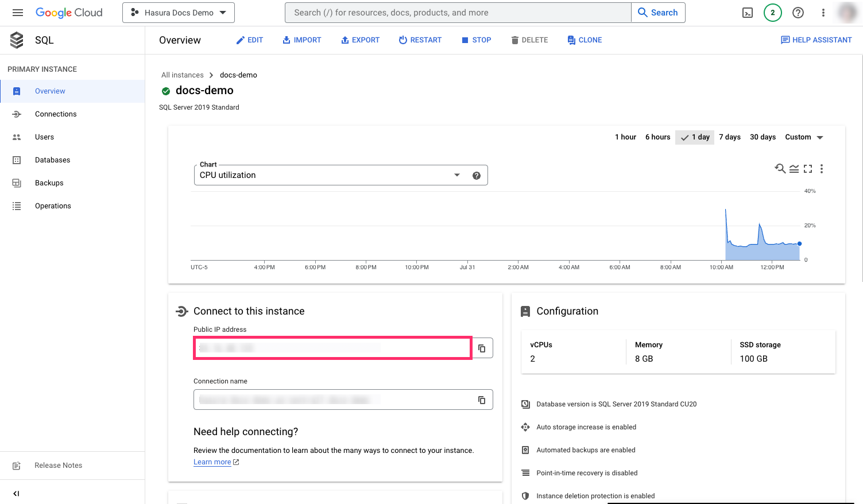The width and height of the screenshot is (863, 504).
Task: Activate Cloud Shell terminal icon
Action: click(748, 13)
